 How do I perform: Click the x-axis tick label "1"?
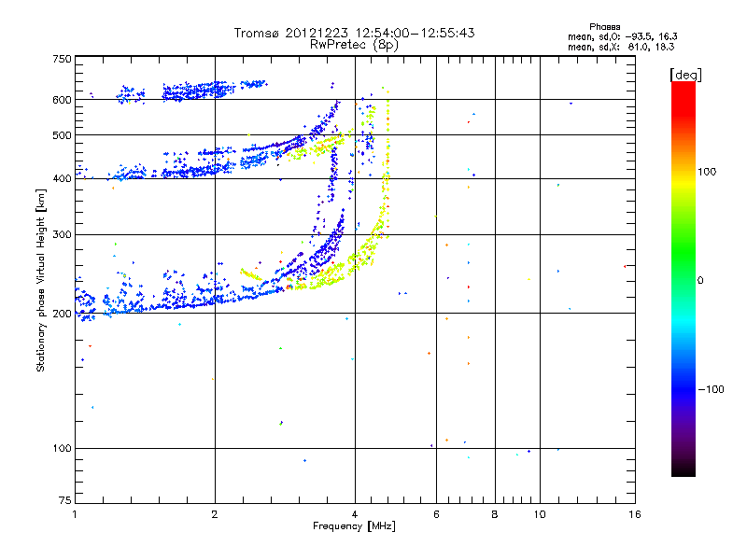coord(75,514)
